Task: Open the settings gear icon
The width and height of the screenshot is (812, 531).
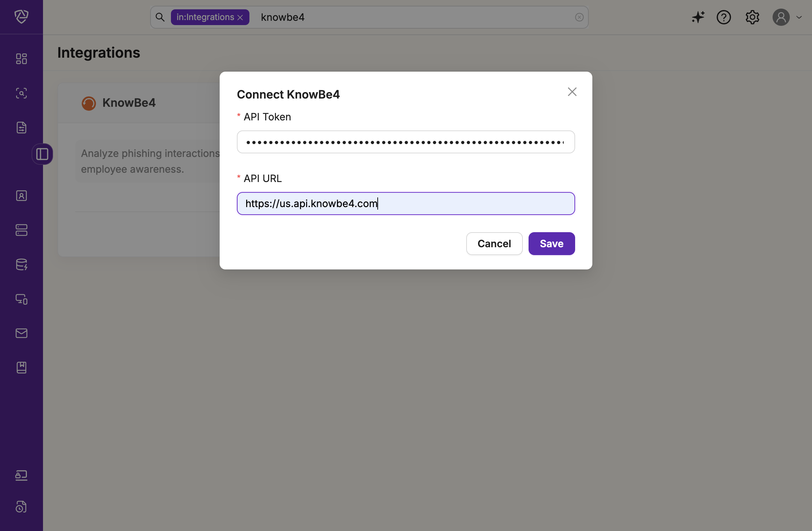Action: pos(752,17)
